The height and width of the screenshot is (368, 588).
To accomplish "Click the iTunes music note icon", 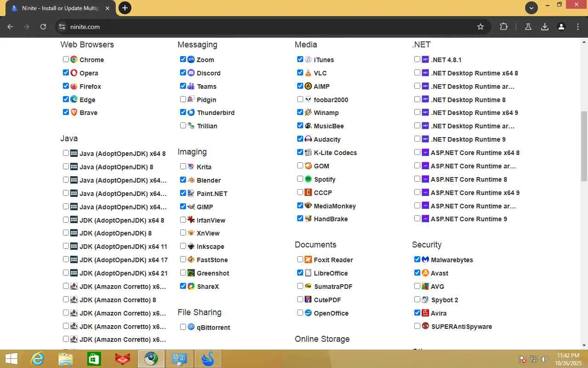I will 308,59.
